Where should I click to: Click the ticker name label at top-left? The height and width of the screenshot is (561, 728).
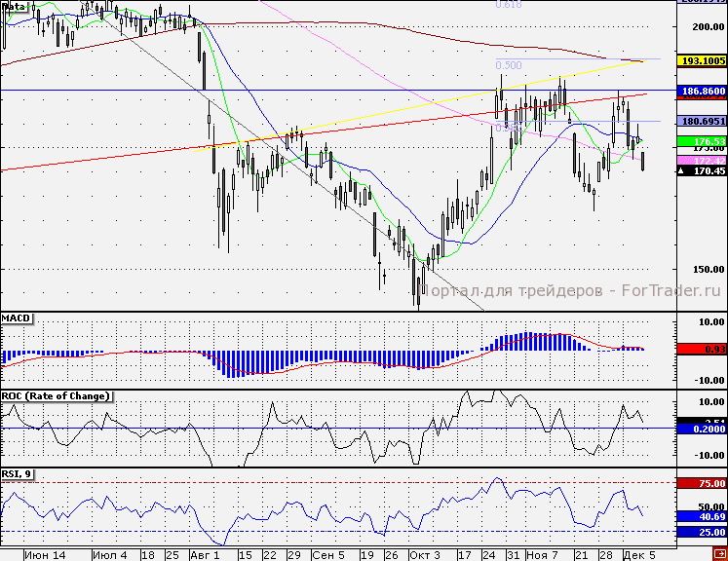pos(14,6)
